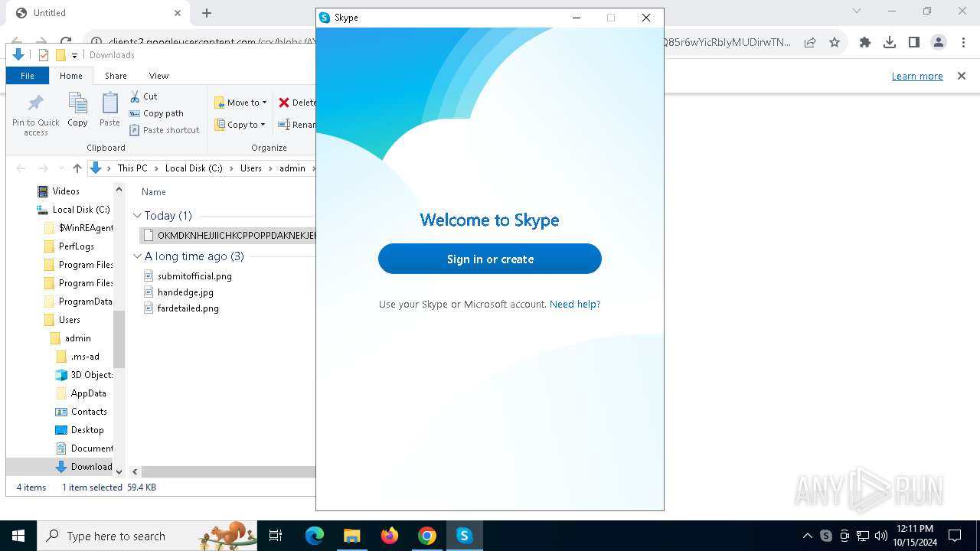Switch to the Home ribbon tab

point(71,76)
